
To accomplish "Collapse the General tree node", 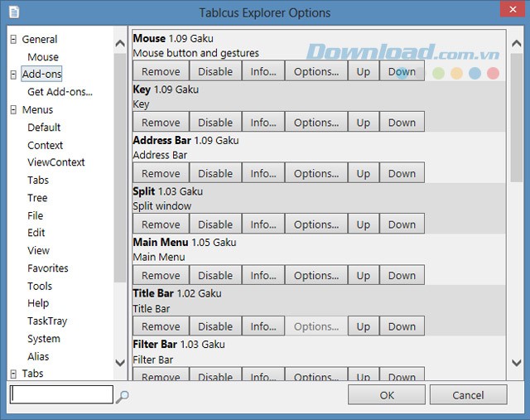I will tap(13, 40).
